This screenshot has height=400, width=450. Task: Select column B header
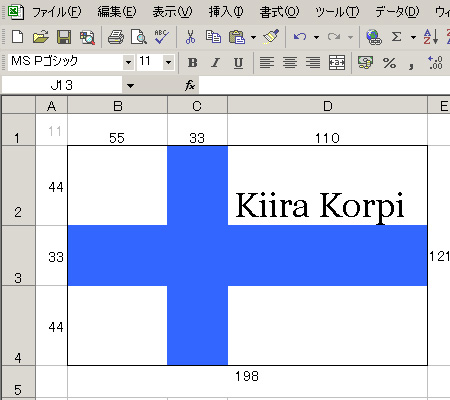tap(118, 106)
